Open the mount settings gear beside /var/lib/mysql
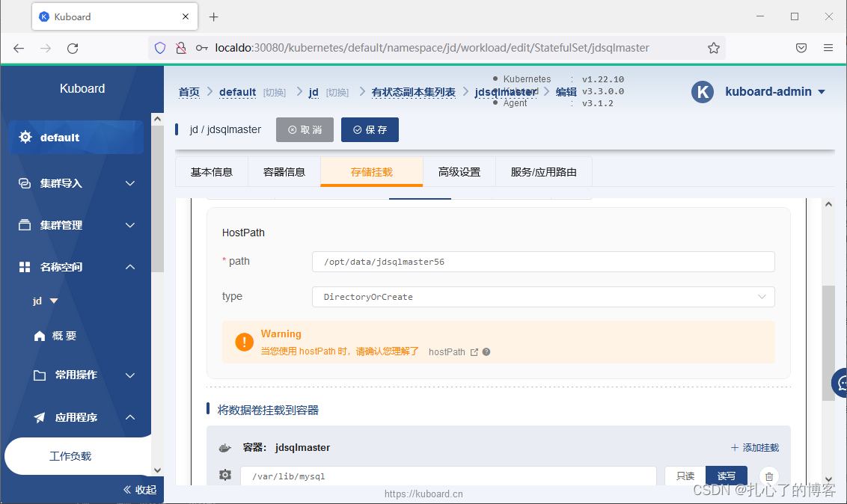This screenshot has width=847, height=504. 224,474
